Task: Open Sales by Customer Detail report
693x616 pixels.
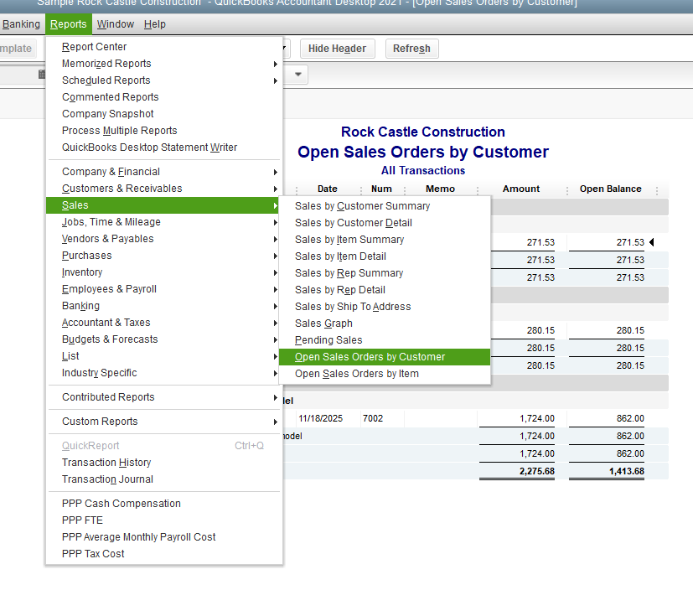Action: (x=385, y=223)
